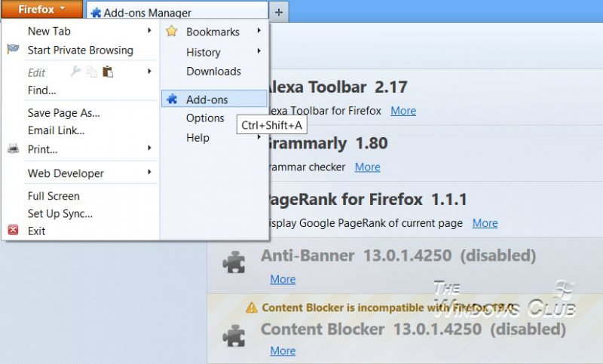
Task: Switch to the Add-ons Manager tab
Action: click(x=177, y=12)
